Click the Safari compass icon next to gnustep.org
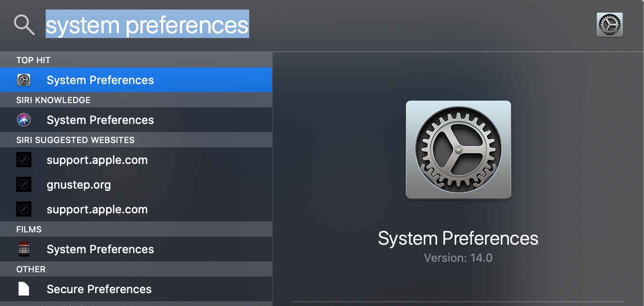The height and width of the screenshot is (306, 644). pos(24,184)
